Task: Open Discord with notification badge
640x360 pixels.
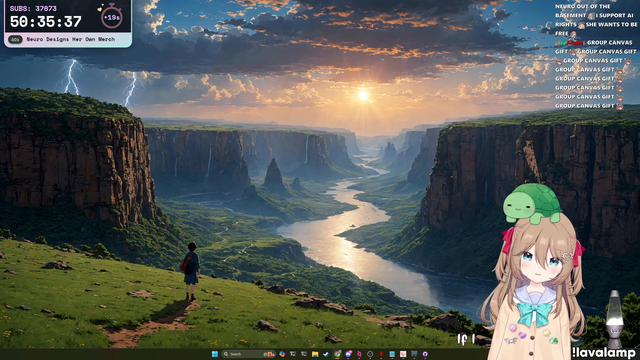Action: tap(348, 354)
